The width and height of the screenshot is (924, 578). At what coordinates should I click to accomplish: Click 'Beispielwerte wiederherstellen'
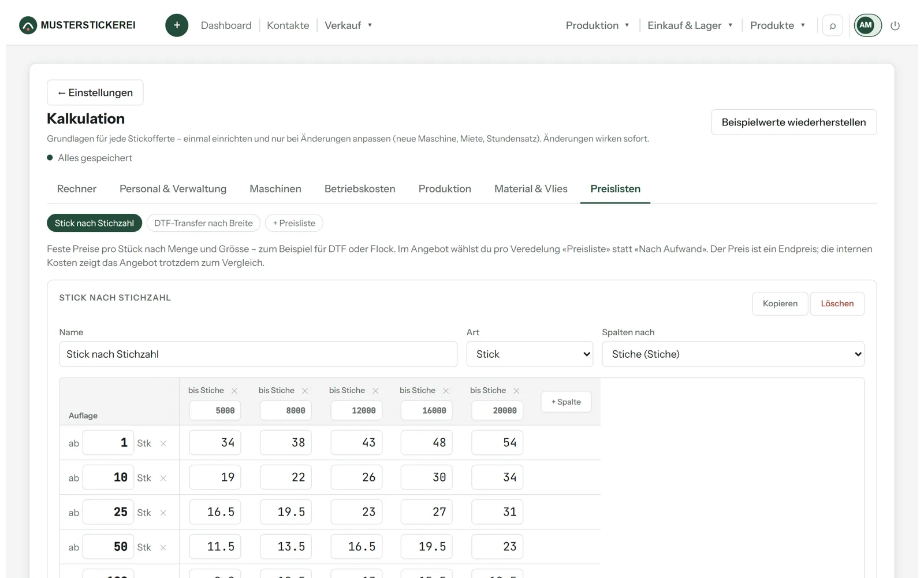[793, 123]
